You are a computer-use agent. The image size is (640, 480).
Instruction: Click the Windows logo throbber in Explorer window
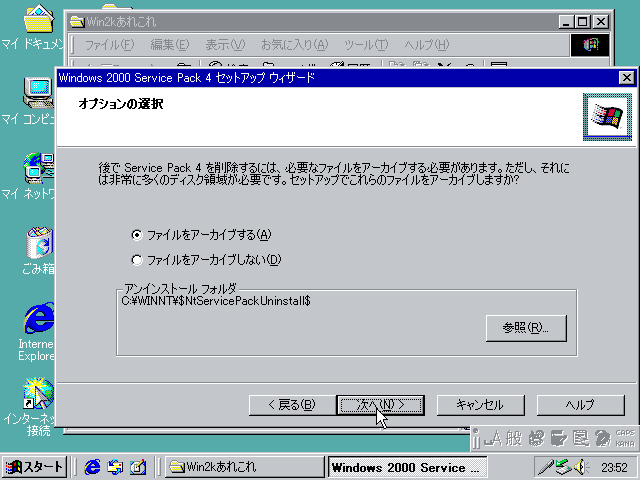590,44
